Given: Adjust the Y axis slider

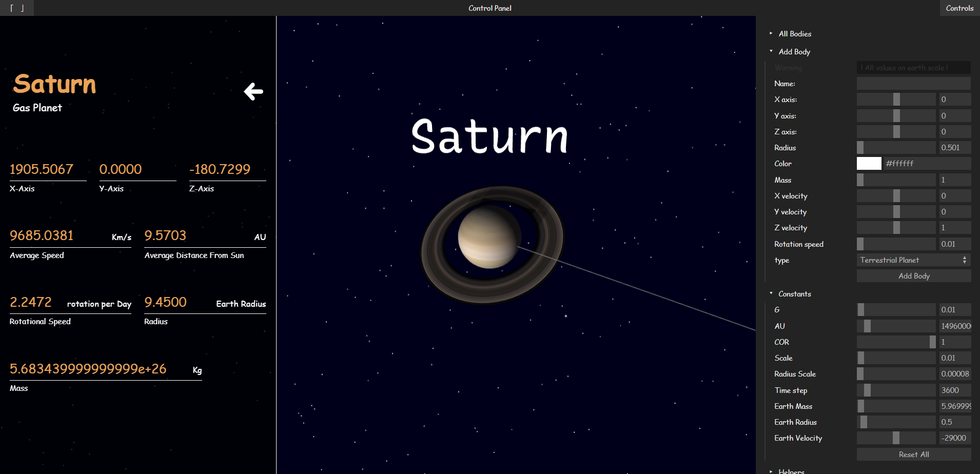Looking at the screenshot, I should pos(896,116).
